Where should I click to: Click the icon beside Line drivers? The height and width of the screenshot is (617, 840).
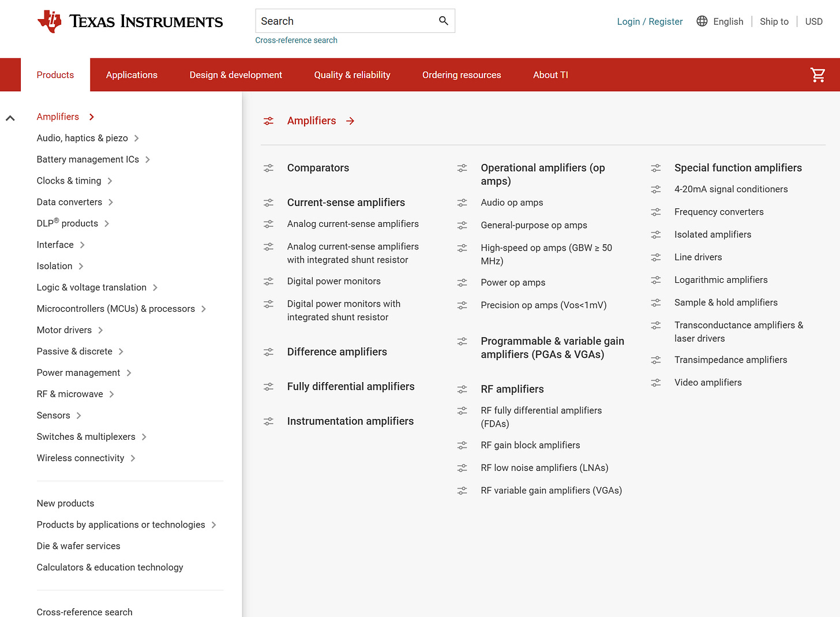656,257
